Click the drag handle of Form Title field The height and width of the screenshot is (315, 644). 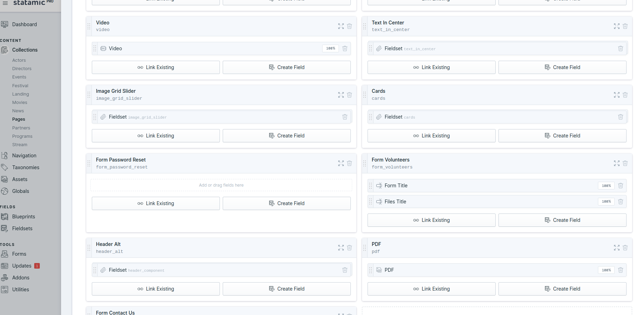(371, 186)
